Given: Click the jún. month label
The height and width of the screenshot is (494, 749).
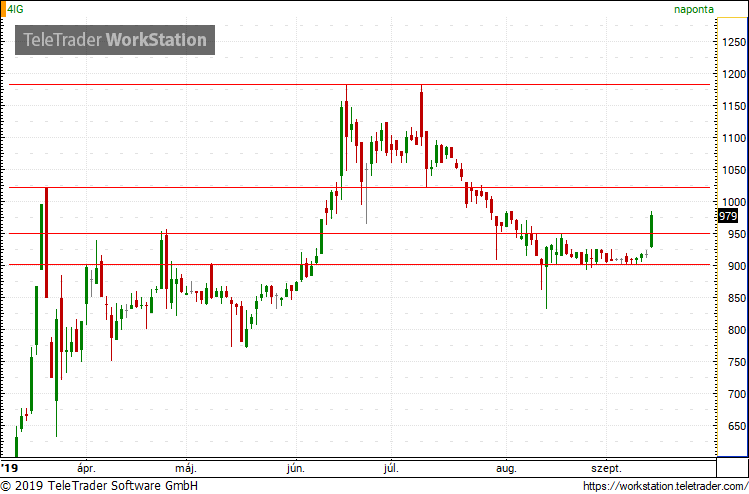Looking at the screenshot, I should [296, 468].
